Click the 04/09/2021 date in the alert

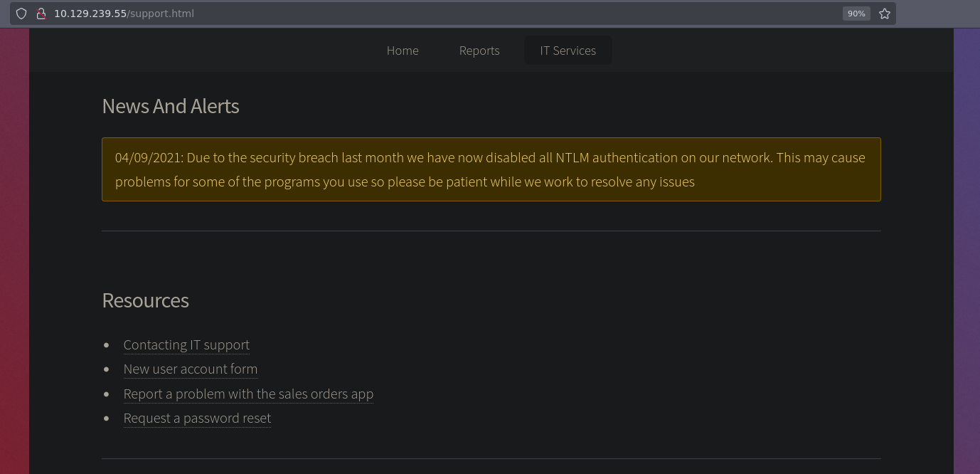pos(149,158)
